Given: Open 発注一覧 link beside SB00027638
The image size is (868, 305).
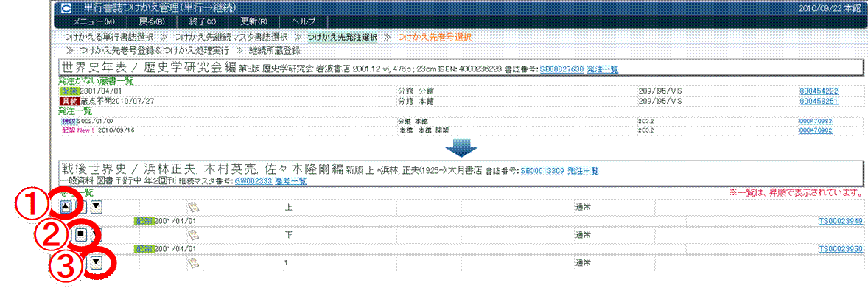Looking at the screenshot, I should tap(602, 70).
